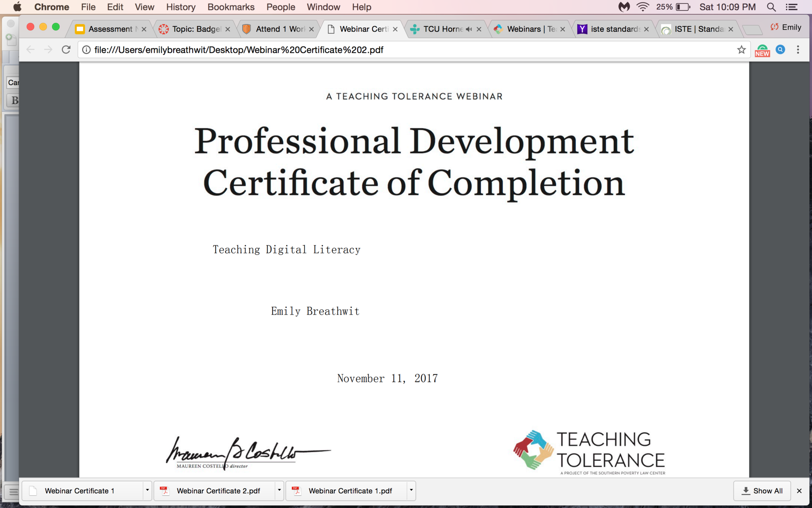Open the Bookmarks menu
Screen dimensions: 812x508
point(231,7)
